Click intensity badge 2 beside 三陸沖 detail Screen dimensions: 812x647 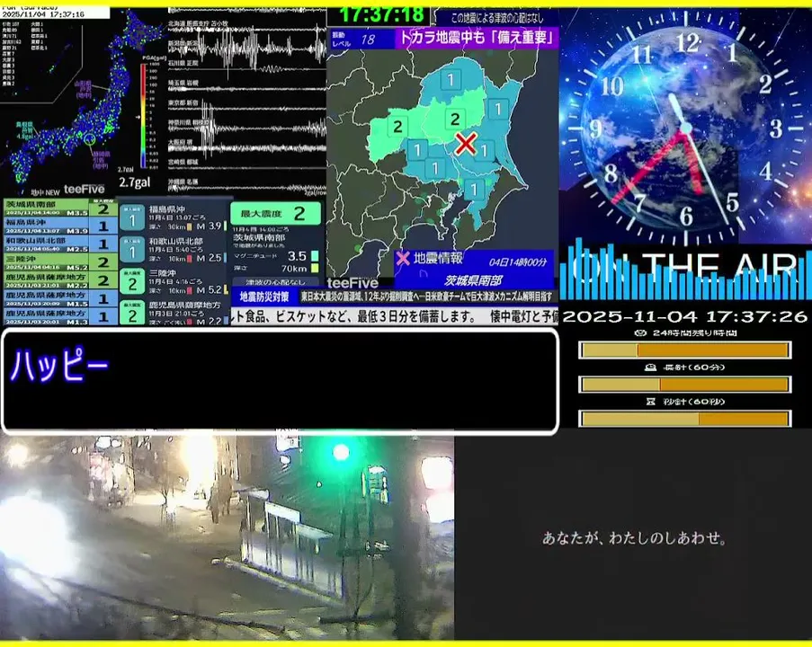pyautogui.click(x=132, y=282)
